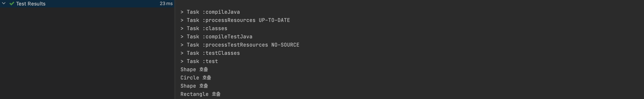
Task: Click the first "Shape 호출" output line
Action: (194, 69)
